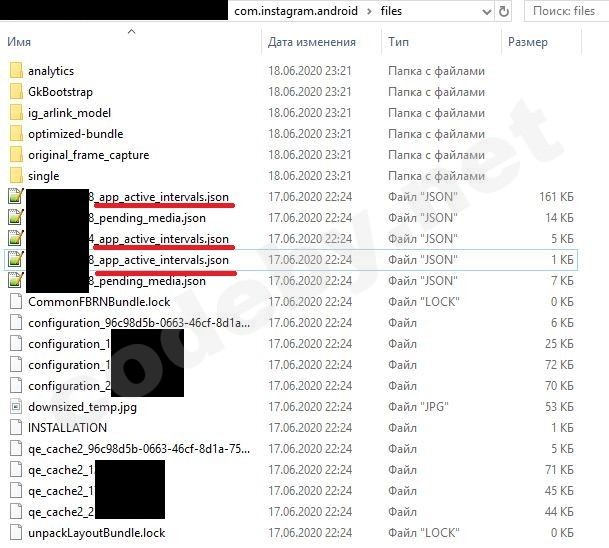
Task: Sort by Дата изменения column header
Action: click(x=312, y=42)
